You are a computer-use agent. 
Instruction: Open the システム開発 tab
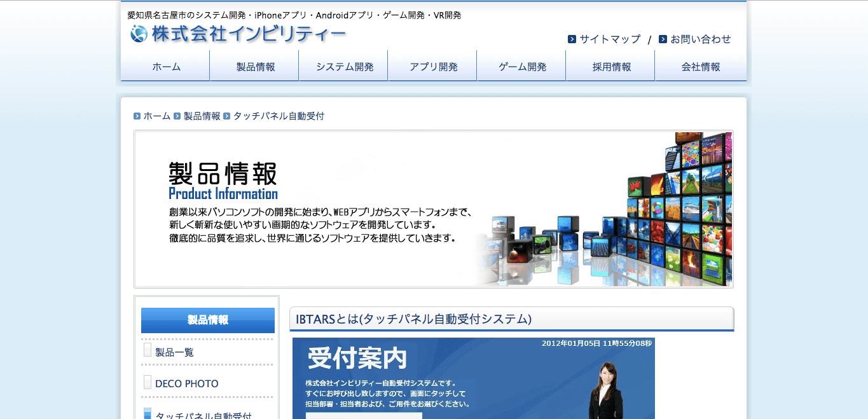(x=343, y=65)
